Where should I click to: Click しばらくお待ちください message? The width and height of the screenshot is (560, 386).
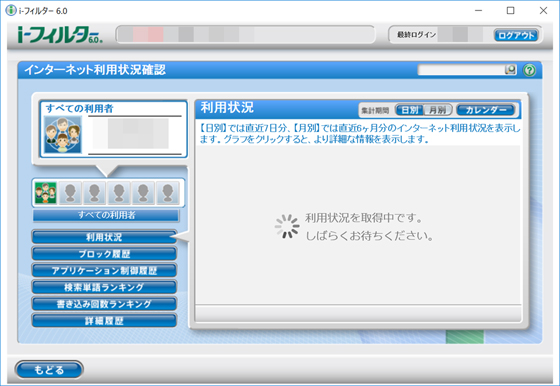(369, 236)
